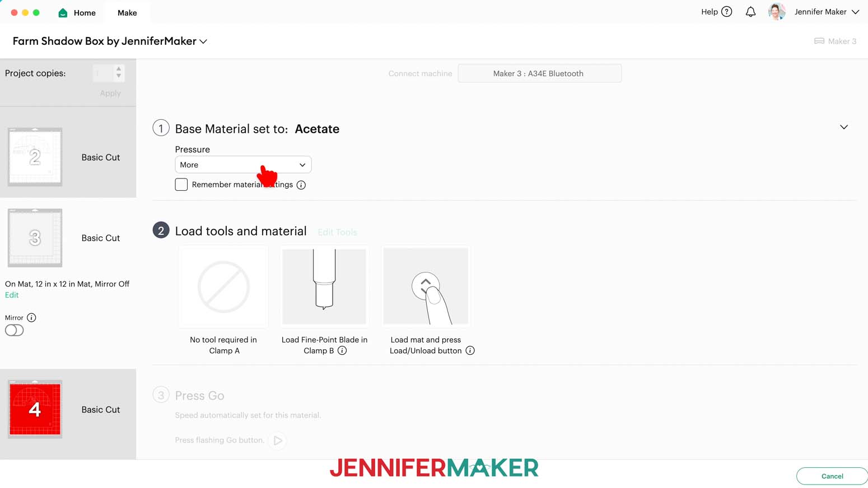Viewport: 868px width, 488px height.
Task: Click the Help question mark icon
Action: click(726, 12)
